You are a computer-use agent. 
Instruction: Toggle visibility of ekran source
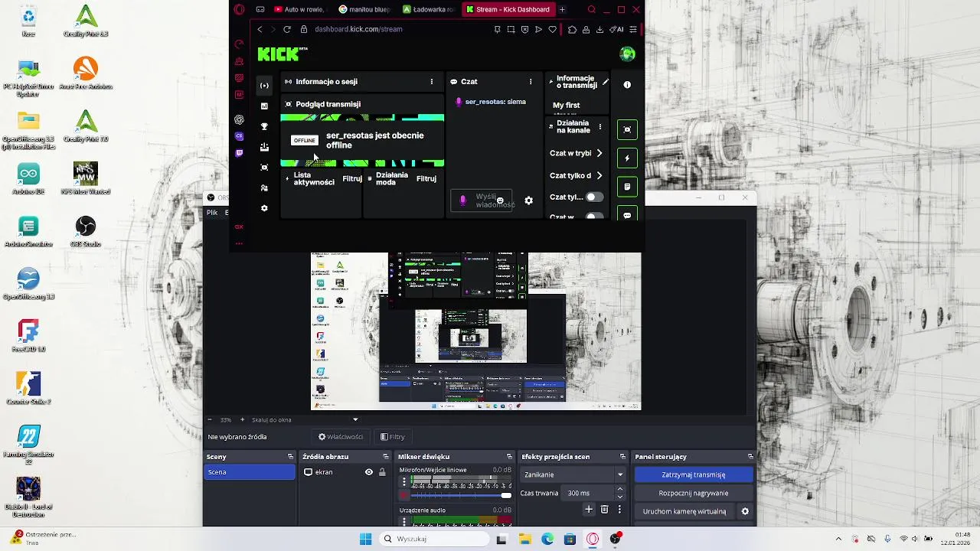tap(368, 472)
